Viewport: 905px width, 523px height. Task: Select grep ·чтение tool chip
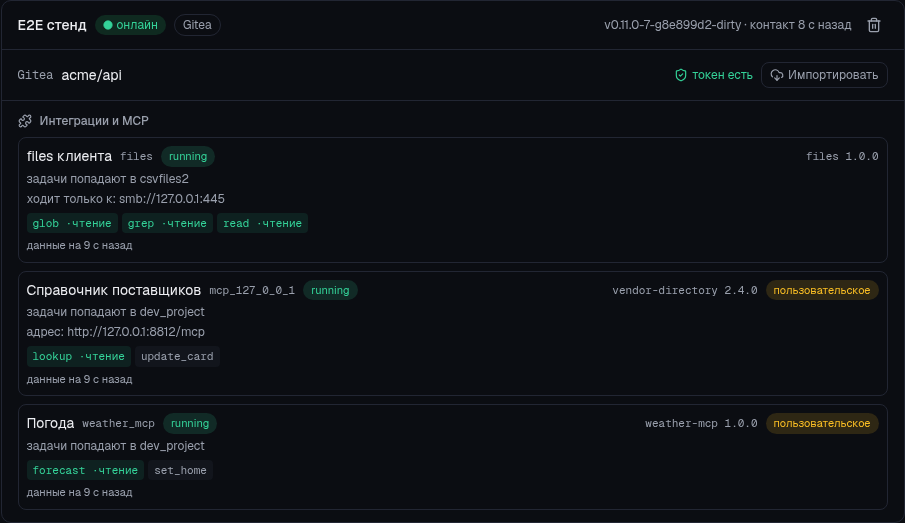click(x=167, y=223)
